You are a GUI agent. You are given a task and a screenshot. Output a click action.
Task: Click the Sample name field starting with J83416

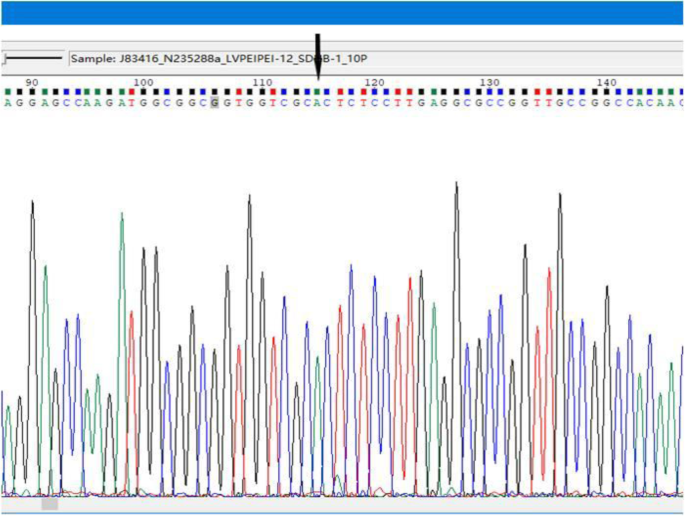(376, 59)
